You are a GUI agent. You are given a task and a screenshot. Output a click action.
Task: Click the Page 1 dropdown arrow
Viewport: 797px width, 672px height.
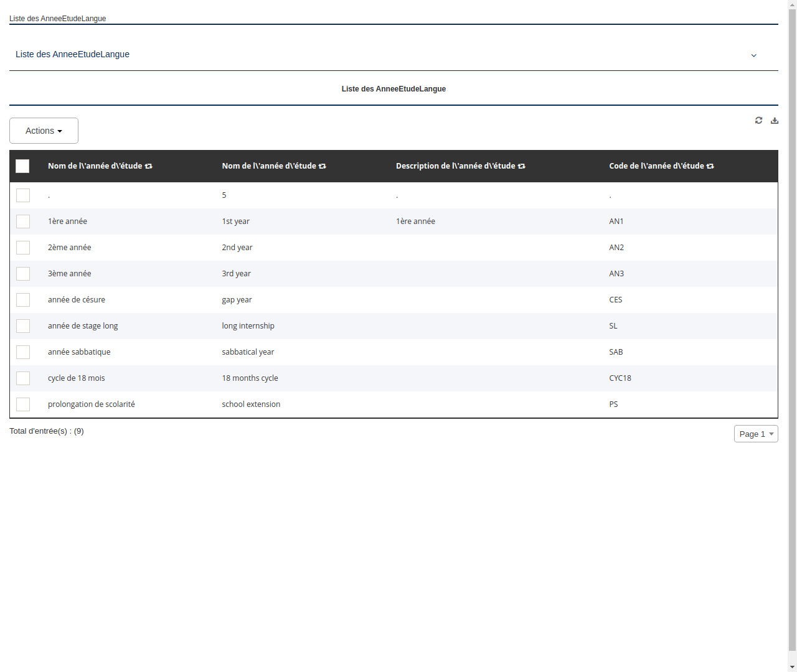click(x=770, y=434)
